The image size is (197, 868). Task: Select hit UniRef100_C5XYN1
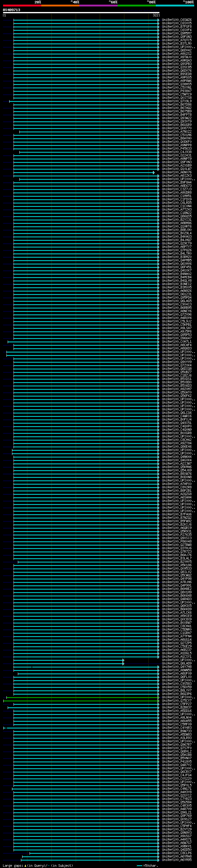point(176,88)
